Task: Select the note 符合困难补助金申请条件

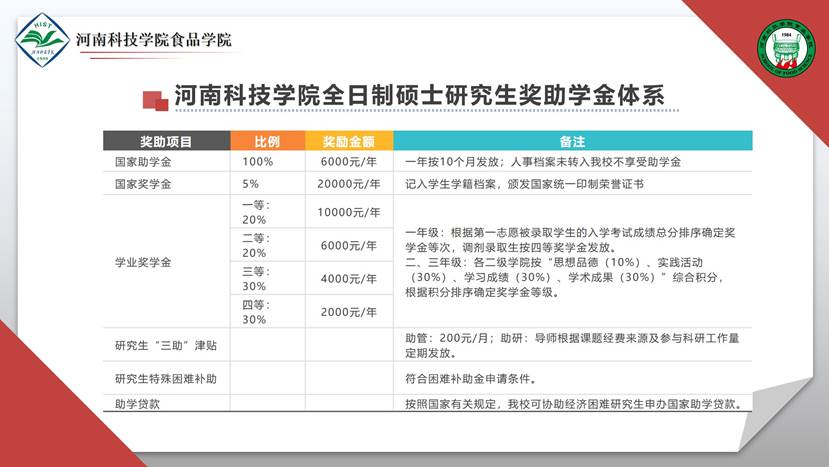Action: click(x=472, y=379)
